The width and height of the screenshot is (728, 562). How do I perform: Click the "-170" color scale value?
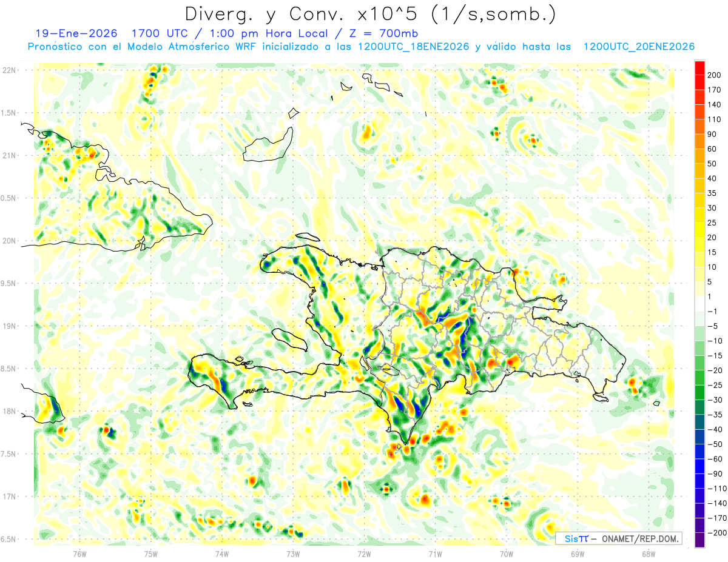pyautogui.click(x=716, y=518)
